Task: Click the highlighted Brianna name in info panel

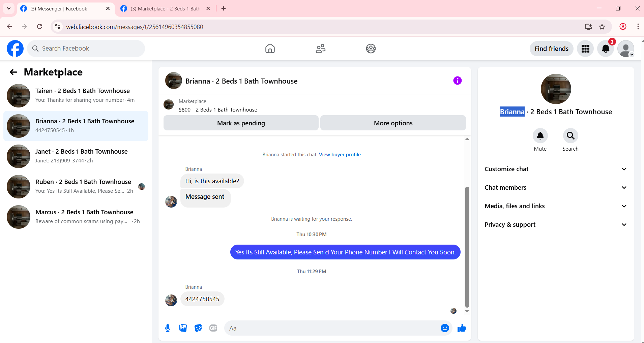Action: pyautogui.click(x=512, y=112)
